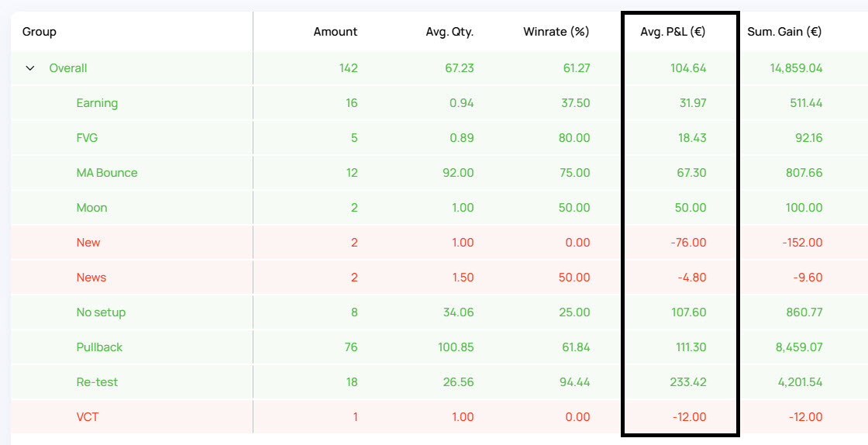The width and height of the screenshot is (868, 445).
Task: Sort by Amount column header
Action: 336,32
